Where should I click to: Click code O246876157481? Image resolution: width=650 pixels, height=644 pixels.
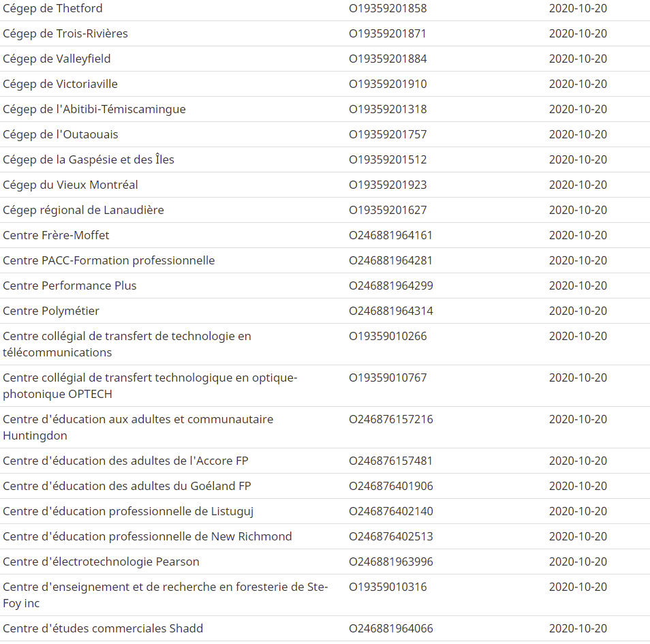[390, 461]
